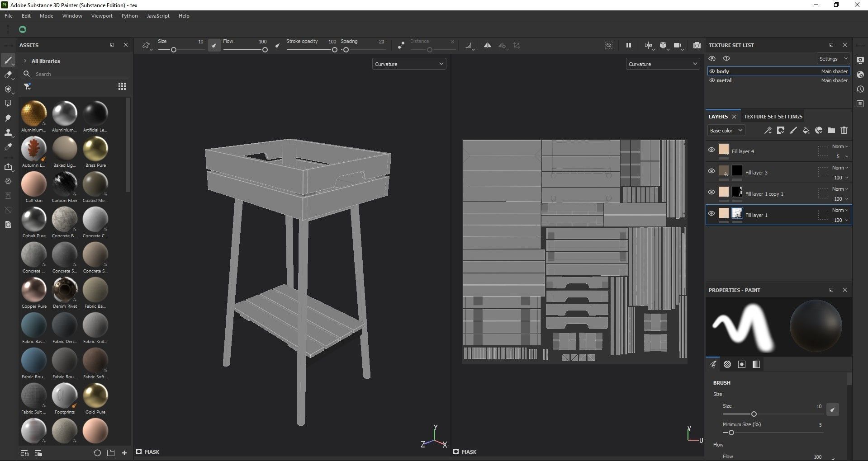The image size is (868, 461).
Task: Select the Clone stamp tool
Action: [8, 133]
